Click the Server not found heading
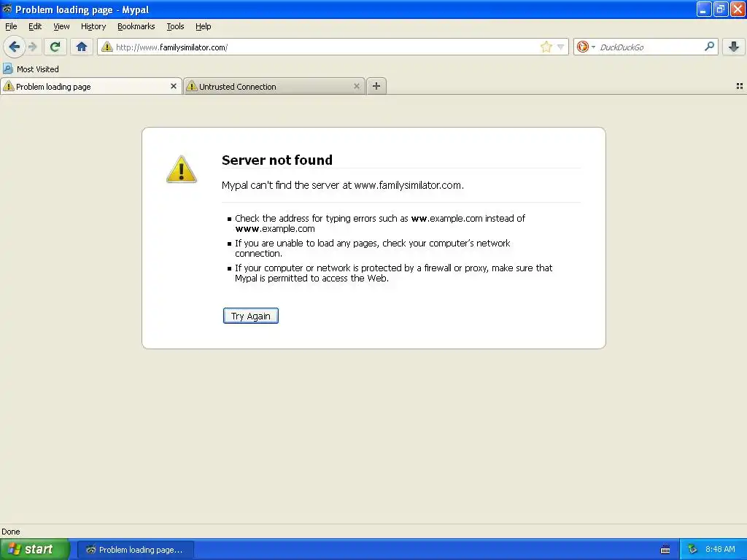Screen dimensions: 747x560 pyautogui.click(x=276, y=160)
